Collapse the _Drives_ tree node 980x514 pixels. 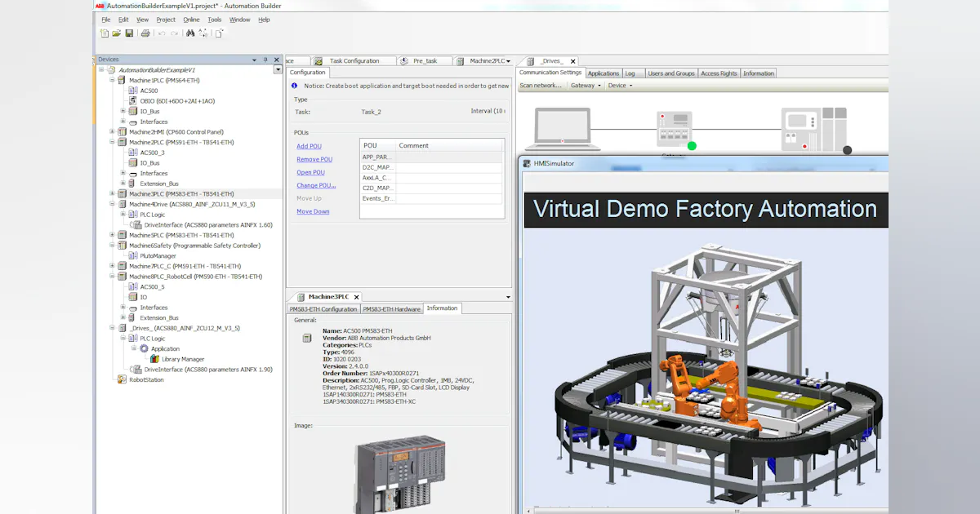tap(112, 328)
